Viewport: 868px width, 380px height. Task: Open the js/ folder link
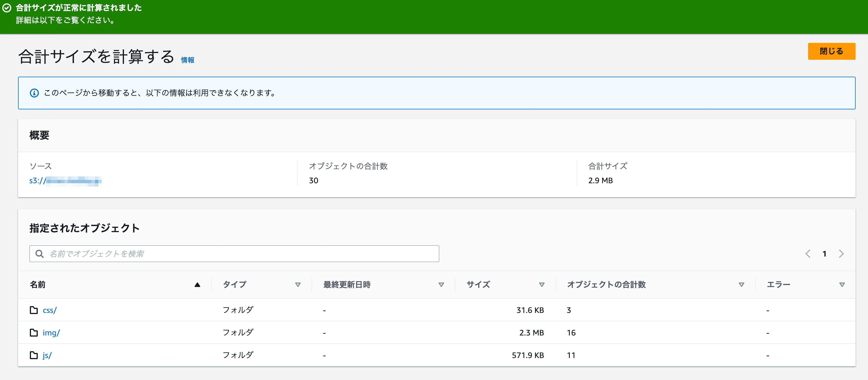47,355
